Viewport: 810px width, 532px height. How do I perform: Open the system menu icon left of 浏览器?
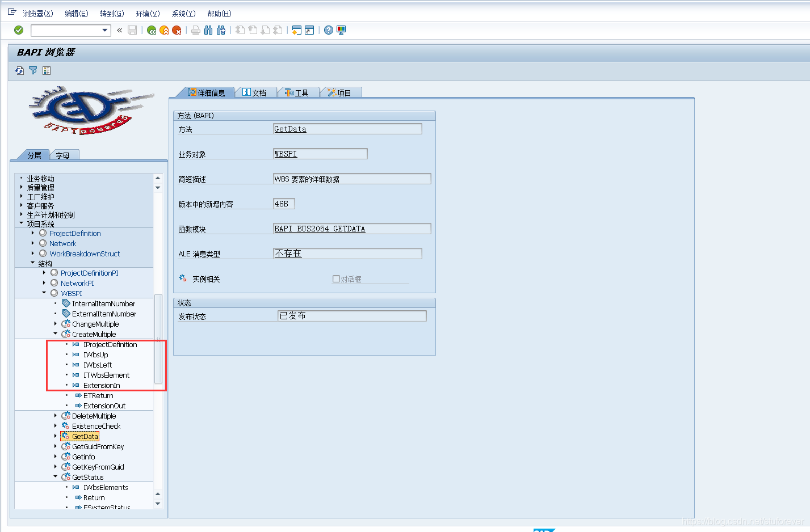point(12,11)
